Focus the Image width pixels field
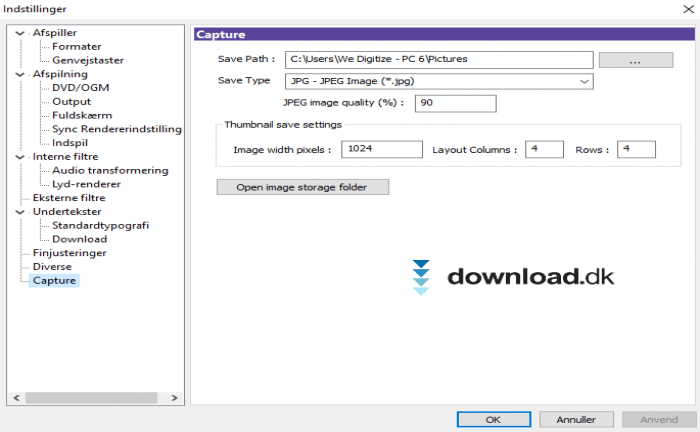This screenshot has height=432, width=700. 381,149
